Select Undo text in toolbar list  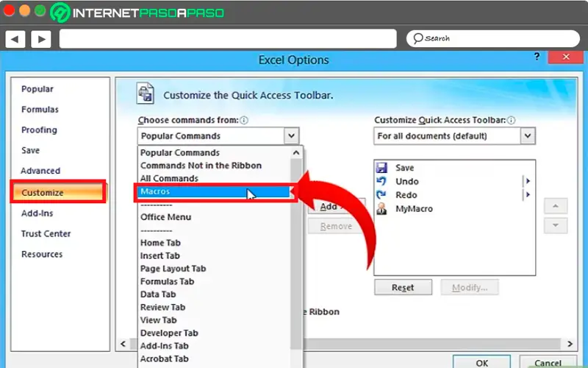coord(407,181)
